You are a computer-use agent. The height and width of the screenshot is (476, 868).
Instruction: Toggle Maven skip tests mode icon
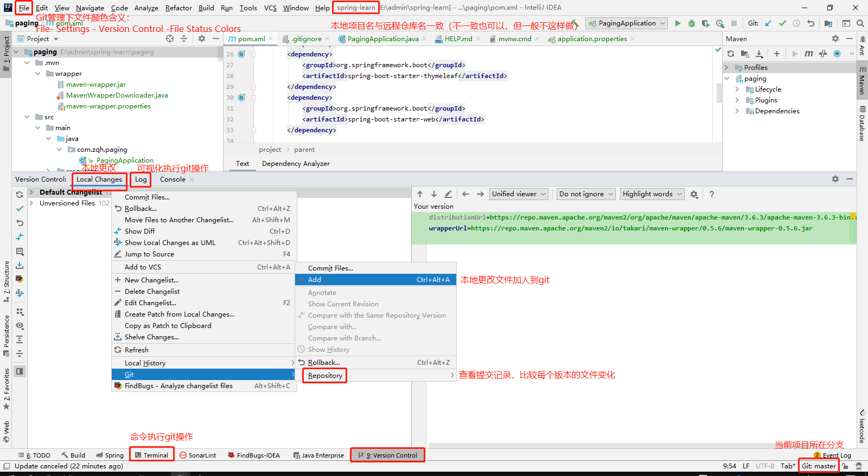(x=837, y=54)
